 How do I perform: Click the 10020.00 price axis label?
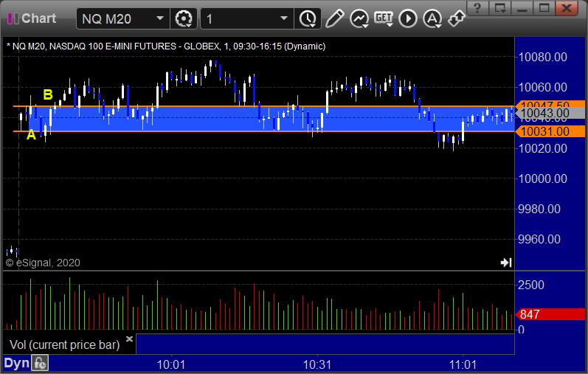(x=542, y=148)
